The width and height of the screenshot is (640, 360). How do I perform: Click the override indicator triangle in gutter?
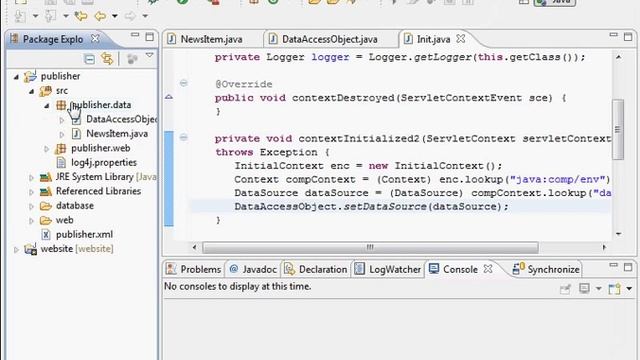tap(169, 97)
